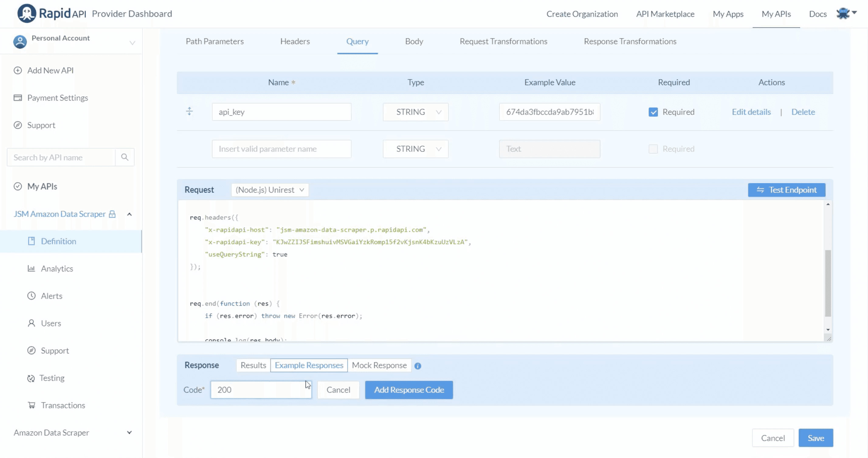Open the STRING type dropdown for api_key
Screen dimensions: 868x458
[x=415, y=112]
